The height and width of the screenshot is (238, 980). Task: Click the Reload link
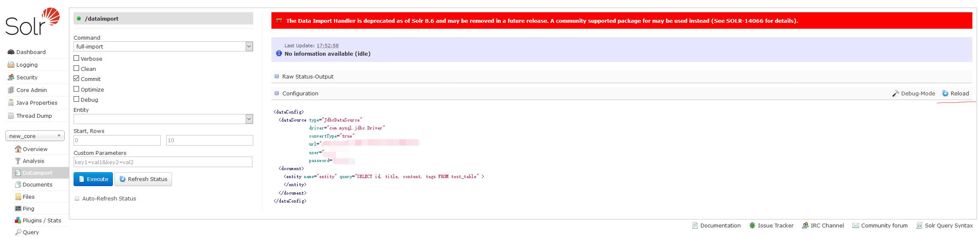coord(960,93)
